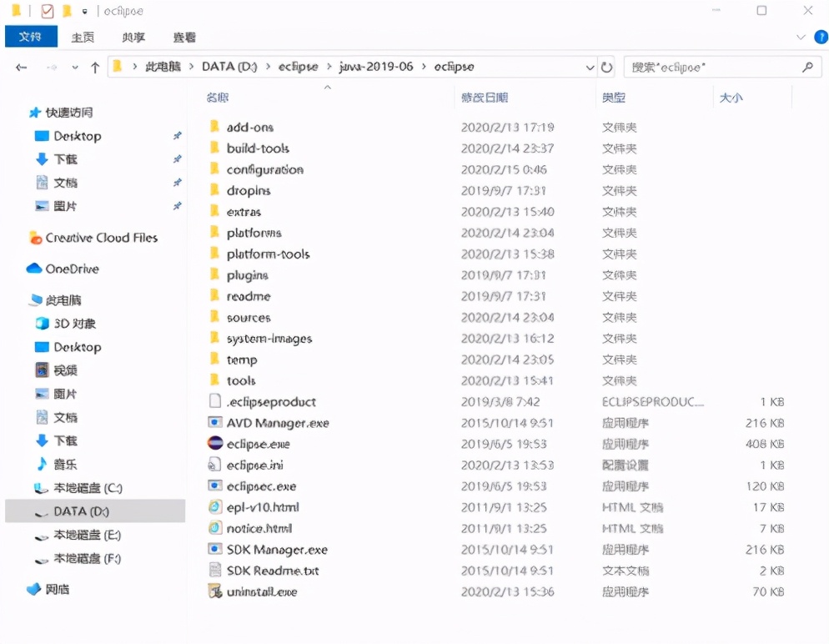Select the row named sources
829x644 pixels.
click(x=497, y=317)
